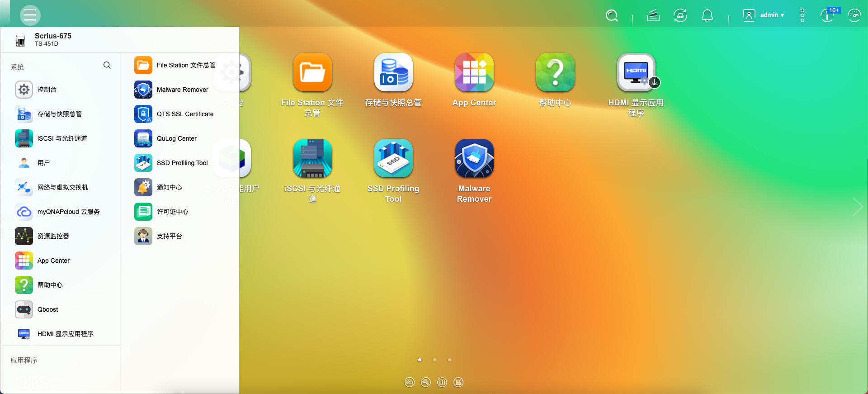The image size is (868, 394).
Task: Open 许可证中心 menu icon
Action: [x=143, y=212]
